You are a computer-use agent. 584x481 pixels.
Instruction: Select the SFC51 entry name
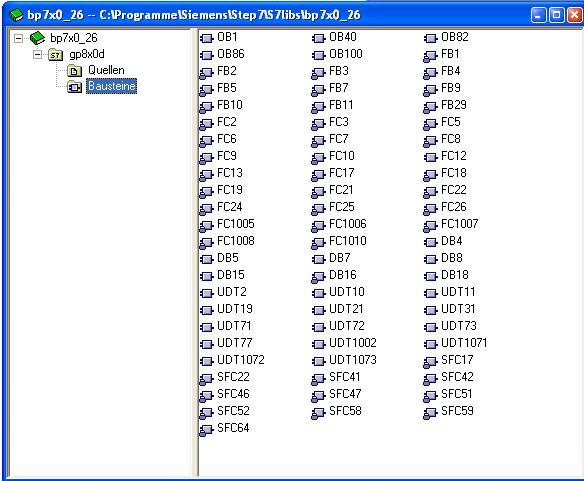coord(457,394)
